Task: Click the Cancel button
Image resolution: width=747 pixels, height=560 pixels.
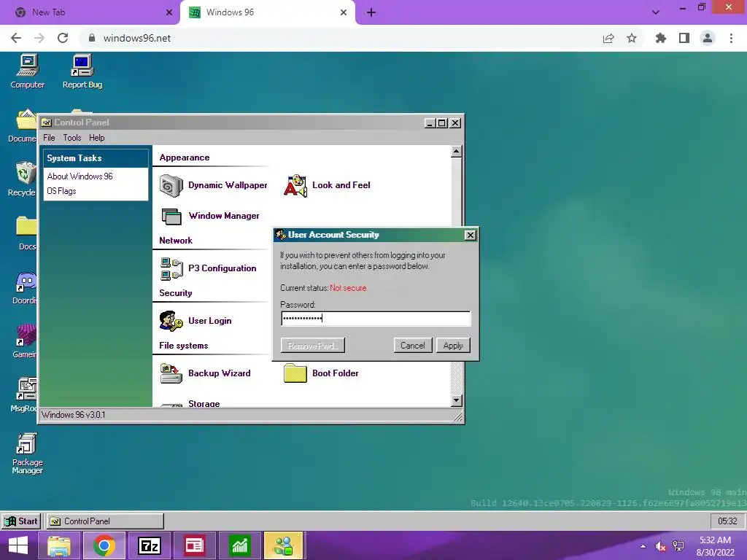Action: tap(413, 346)
